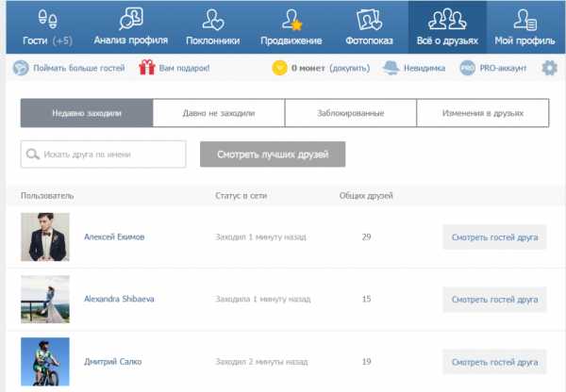Open Изменения в друзьях tab
566x392 pixels.
pyautogui.click(x=482, y=113)
